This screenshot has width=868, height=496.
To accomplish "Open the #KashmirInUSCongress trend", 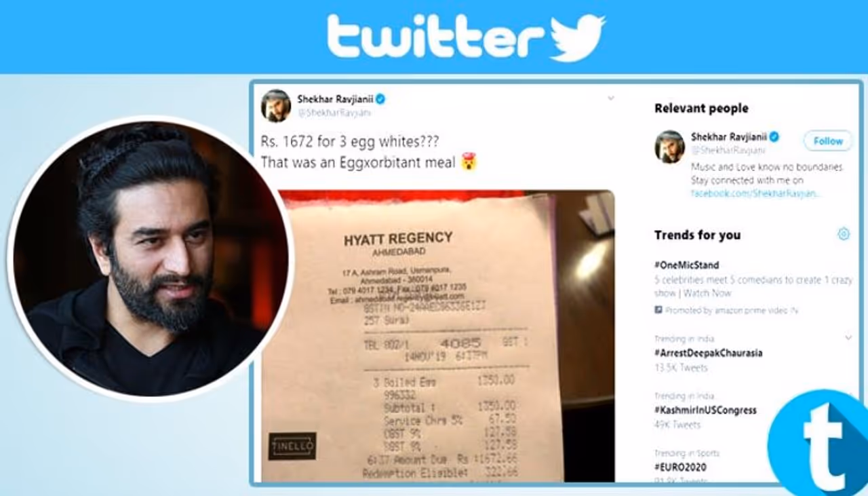I will [x=705, y=410].
